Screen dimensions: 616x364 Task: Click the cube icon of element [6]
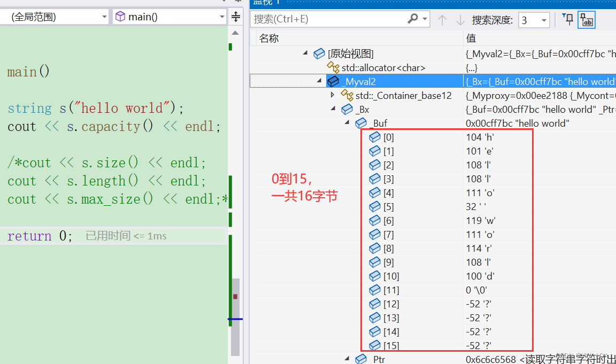(x=375, y=220)
